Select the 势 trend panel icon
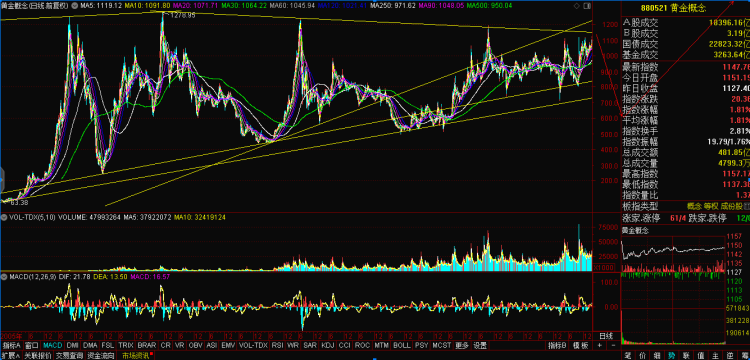 672,355
